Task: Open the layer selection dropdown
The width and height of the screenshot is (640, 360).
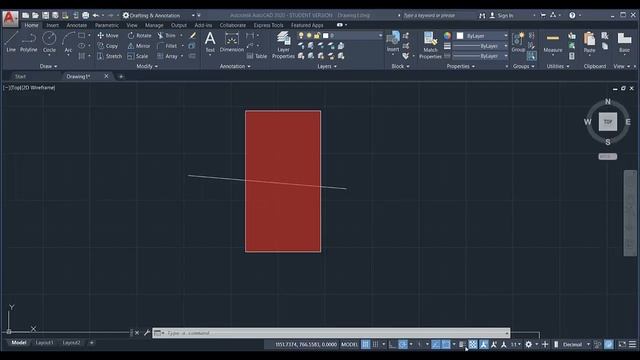Action: click(340, 36)
